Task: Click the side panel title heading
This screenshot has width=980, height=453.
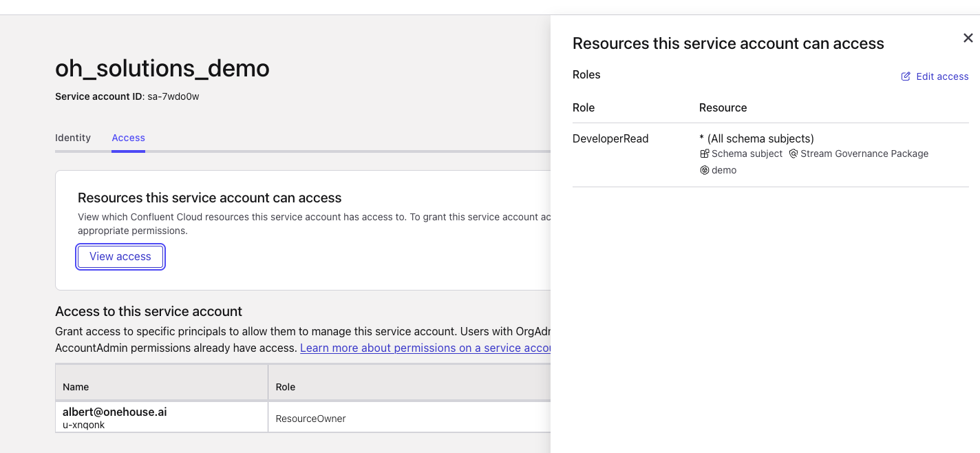Action: click(728, 43)
